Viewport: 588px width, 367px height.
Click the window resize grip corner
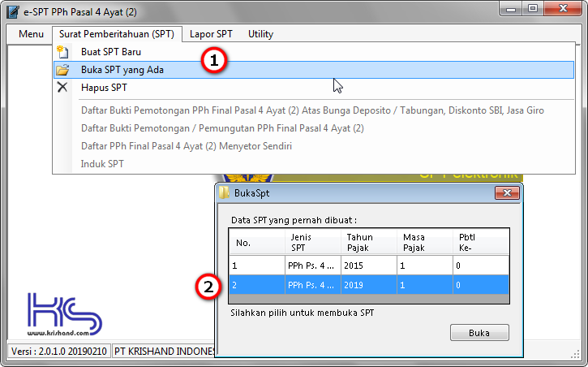(575, 354)
